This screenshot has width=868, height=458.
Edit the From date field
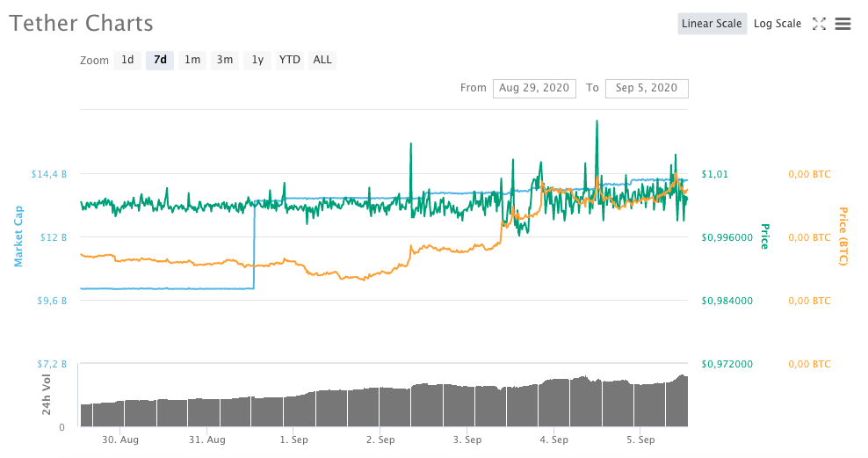(x=534, y=88)
